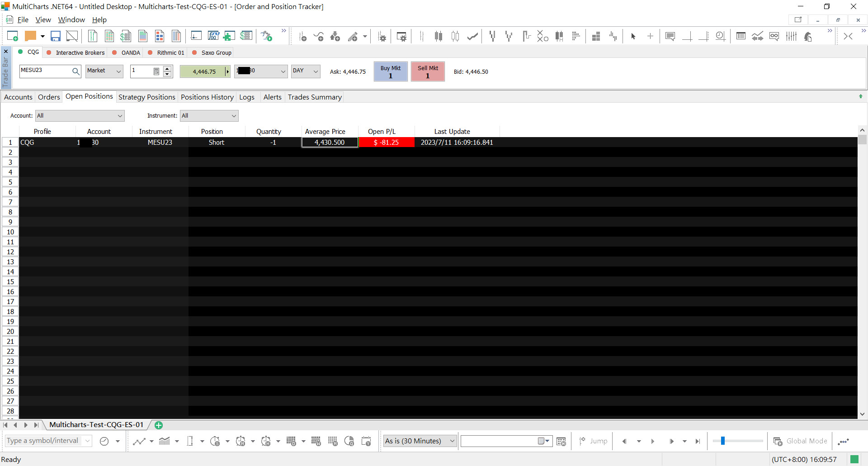Viewport: 868px width, 466px height.
Task: Switch to the Trades Summary tab
Action: tap(315, 97)
